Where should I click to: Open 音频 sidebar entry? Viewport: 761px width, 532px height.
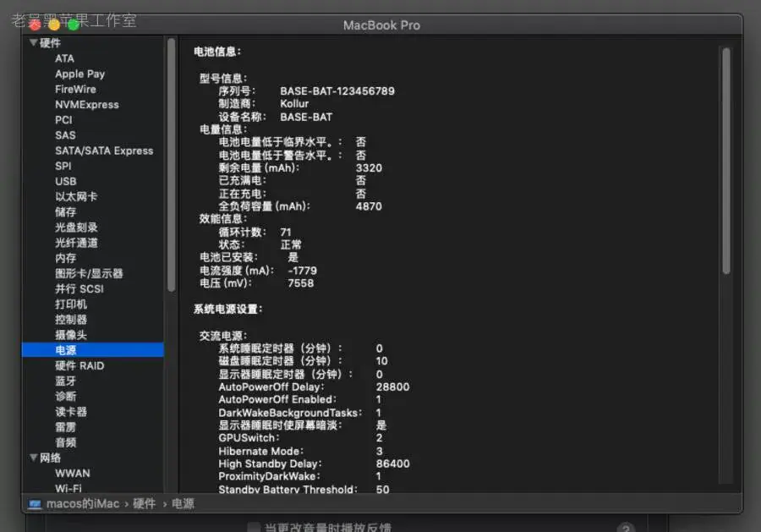coord(65,442)
